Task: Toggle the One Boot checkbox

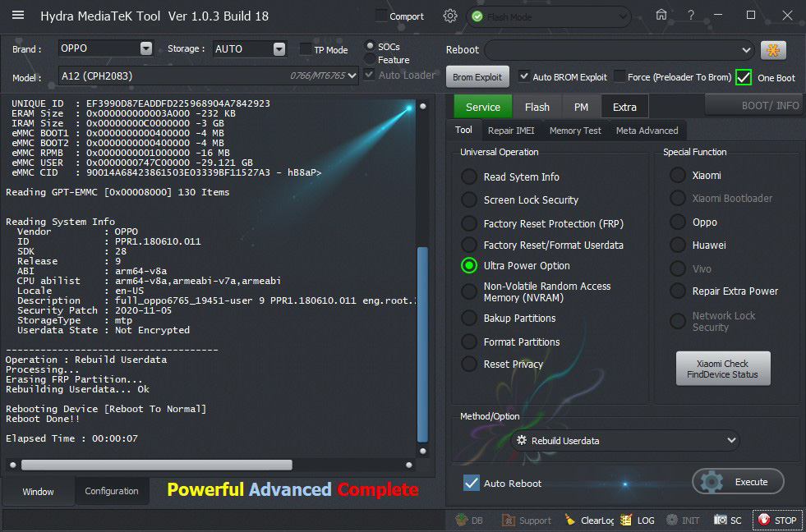Action: (744, 77)
